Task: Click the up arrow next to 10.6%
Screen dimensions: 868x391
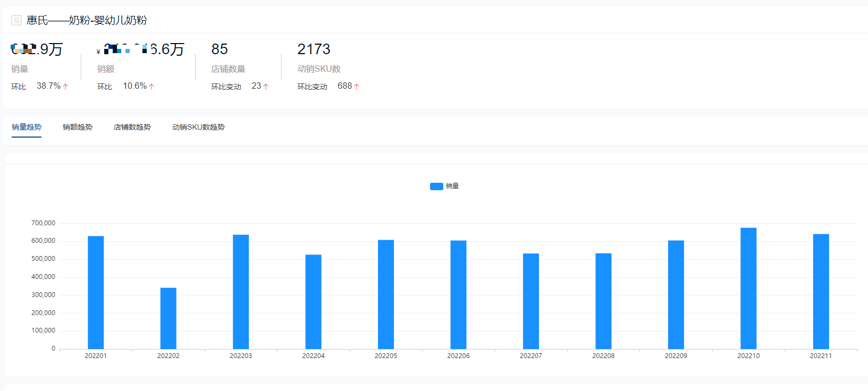Action: pos(151,87)
